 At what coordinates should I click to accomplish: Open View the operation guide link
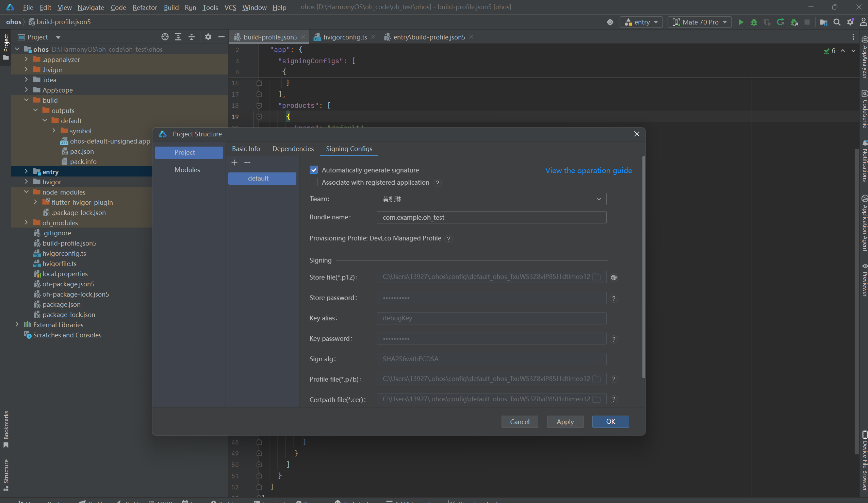click(588, 170)
